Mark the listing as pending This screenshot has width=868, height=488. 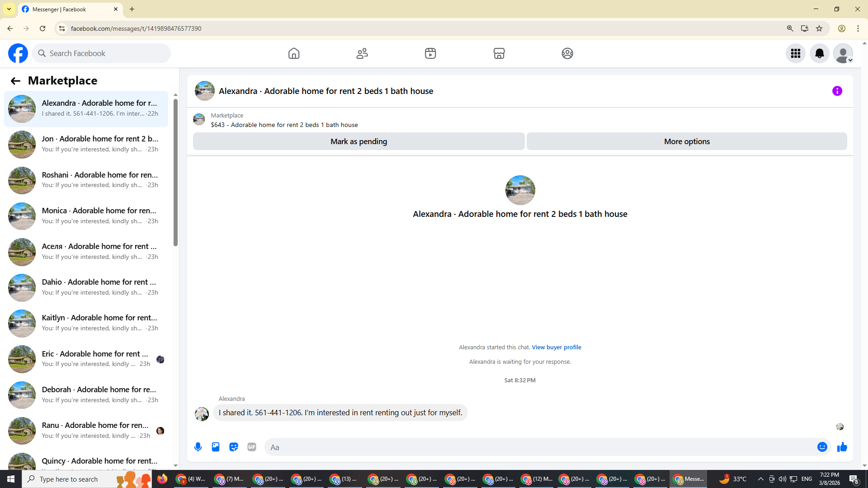pos(359,141)
